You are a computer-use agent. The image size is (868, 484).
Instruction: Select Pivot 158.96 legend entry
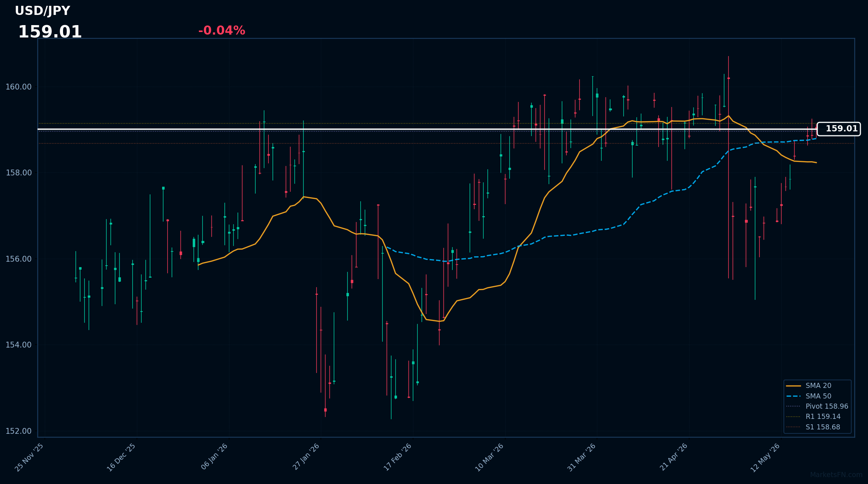(x=817, y=406)
